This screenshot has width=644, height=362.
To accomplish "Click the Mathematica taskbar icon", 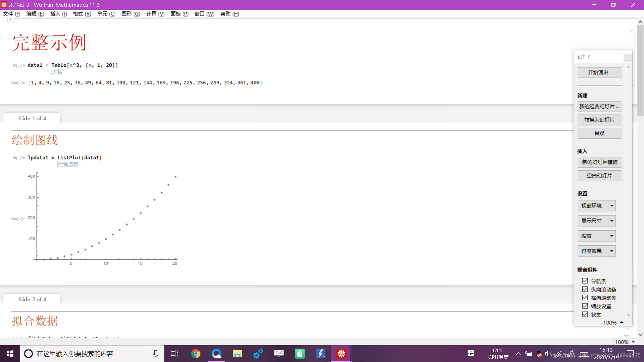I will [x=341, y=354].
